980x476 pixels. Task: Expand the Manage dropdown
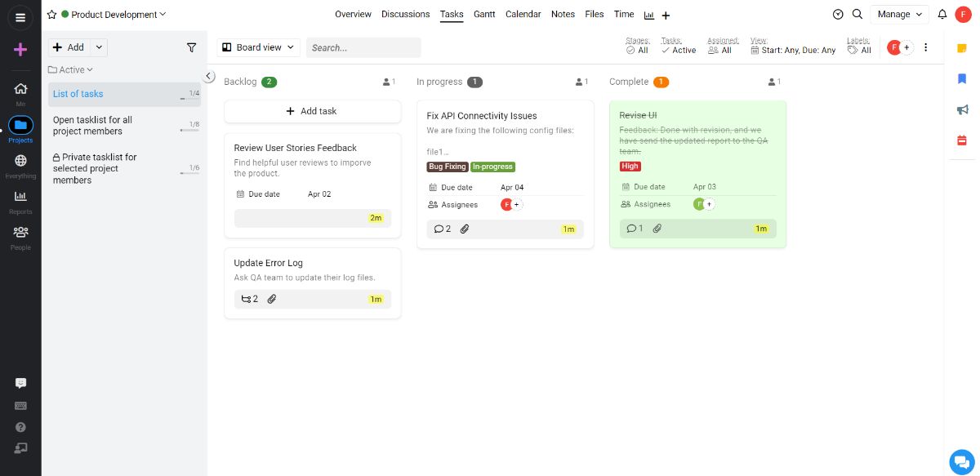tap(898, 14)
